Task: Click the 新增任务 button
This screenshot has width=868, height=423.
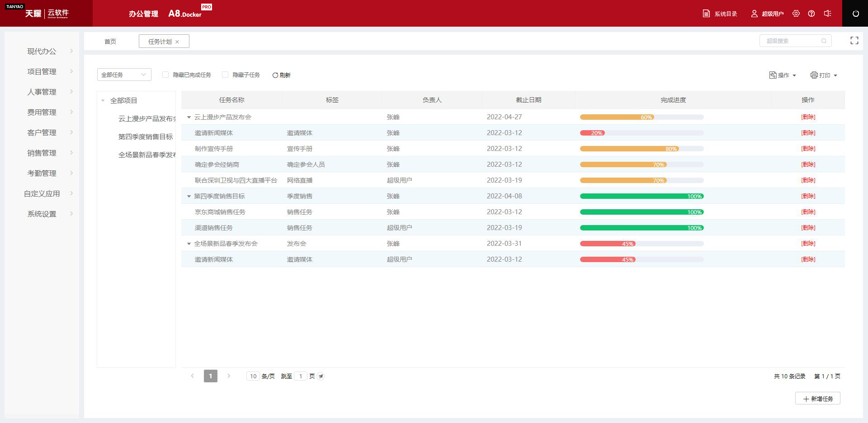Action: [817, 399]
